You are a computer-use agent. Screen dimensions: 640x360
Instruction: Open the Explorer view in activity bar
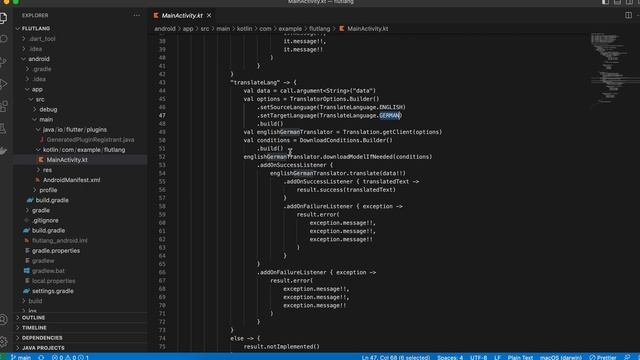[4, 18]
